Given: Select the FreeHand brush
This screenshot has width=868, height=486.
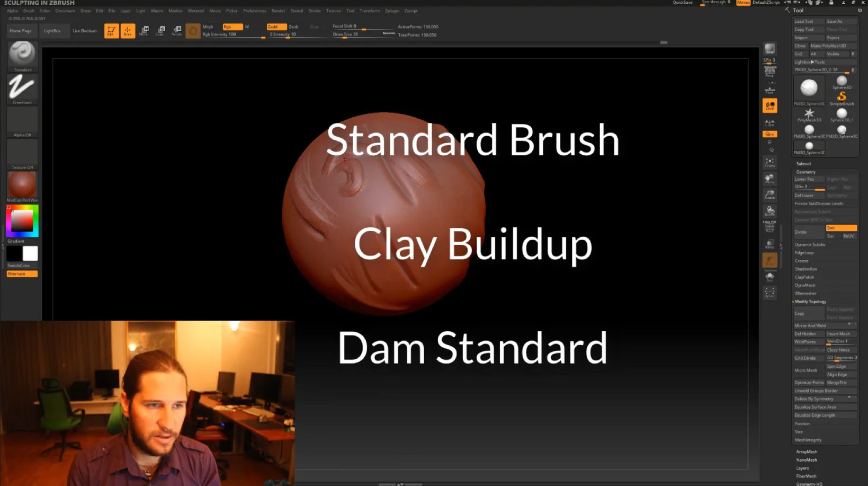Looking at the screenshot, I should click(22, 87).
